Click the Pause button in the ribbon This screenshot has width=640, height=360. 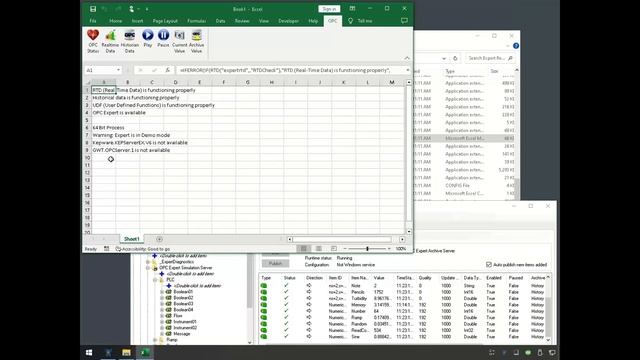pos(163,35)
